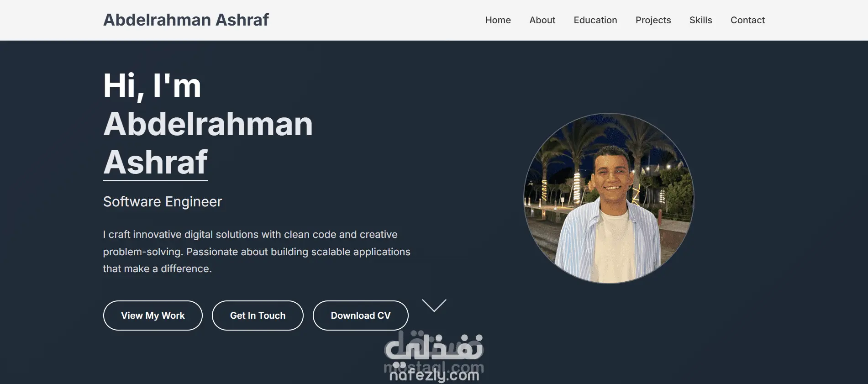
Task: Click the underlined Ashraf heading text
Action: coord(156,163)
